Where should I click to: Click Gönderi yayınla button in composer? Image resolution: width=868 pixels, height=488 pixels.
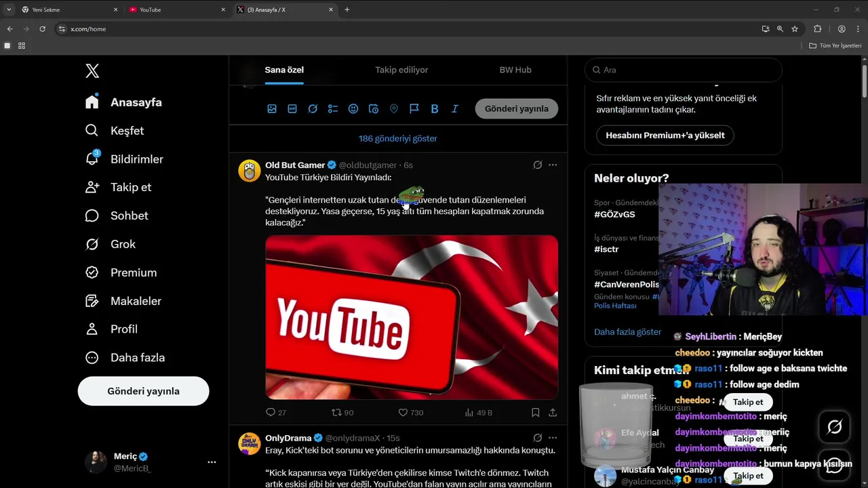click(517, 108)
